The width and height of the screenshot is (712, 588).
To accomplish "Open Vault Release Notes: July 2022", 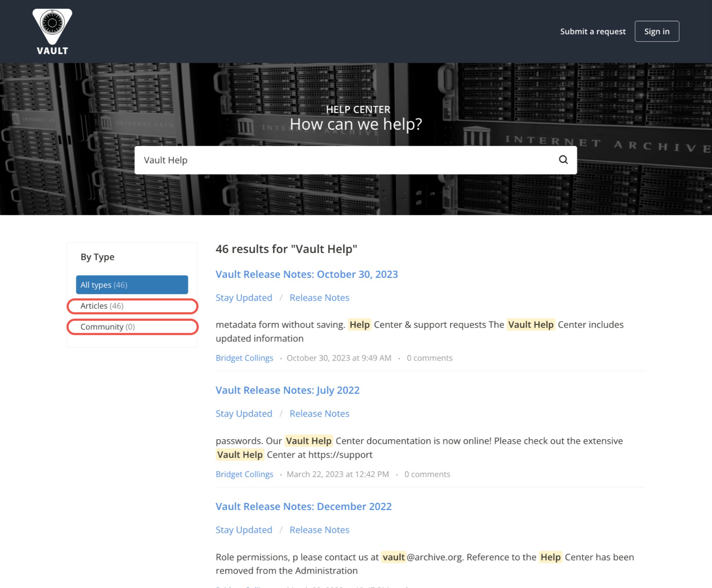I will [288, 390].
